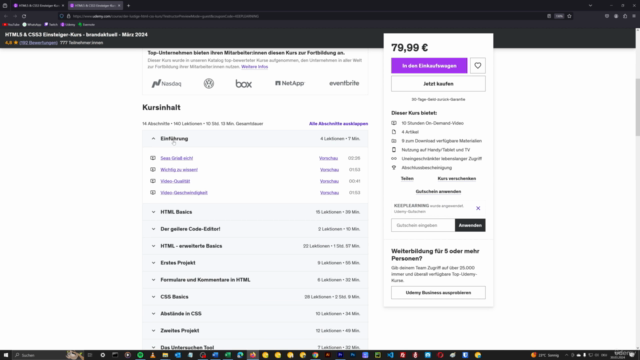Open File Explorer from the taskbar
The height and width of the screenshot is (360, 640).
(165, 355)
